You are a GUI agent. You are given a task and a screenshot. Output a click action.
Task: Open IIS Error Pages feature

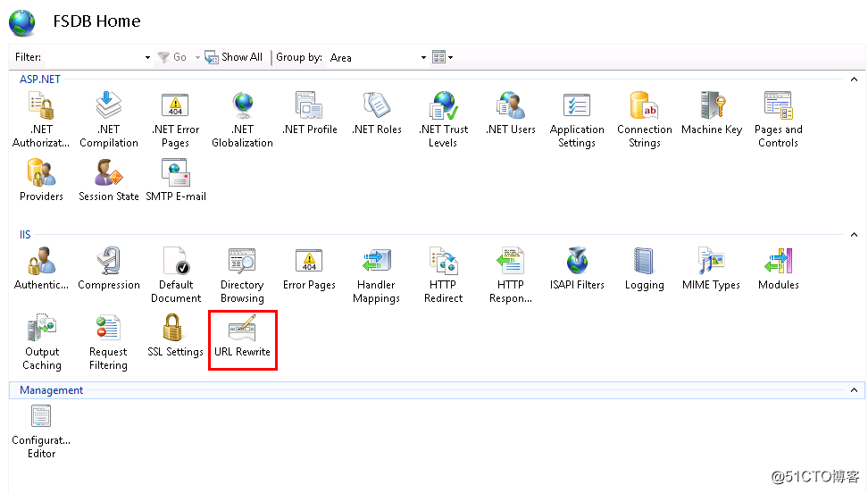[x=310, y=269]
